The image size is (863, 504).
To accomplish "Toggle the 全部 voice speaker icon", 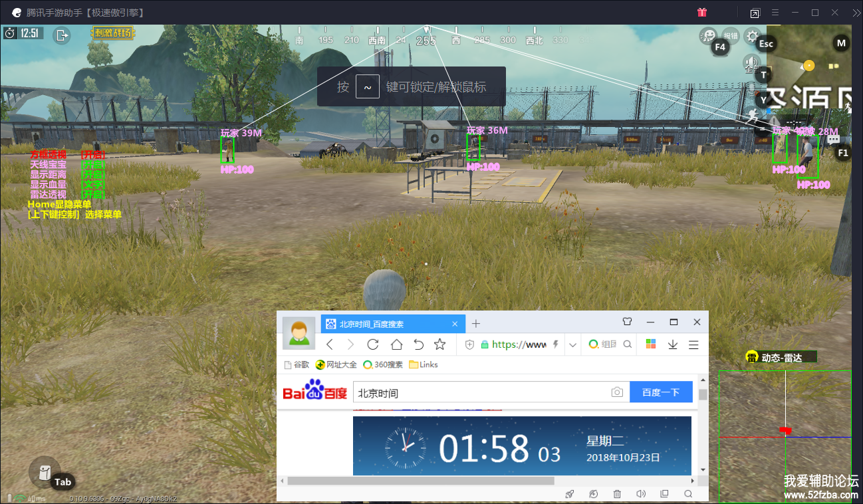I will click(x=751, y=64).
